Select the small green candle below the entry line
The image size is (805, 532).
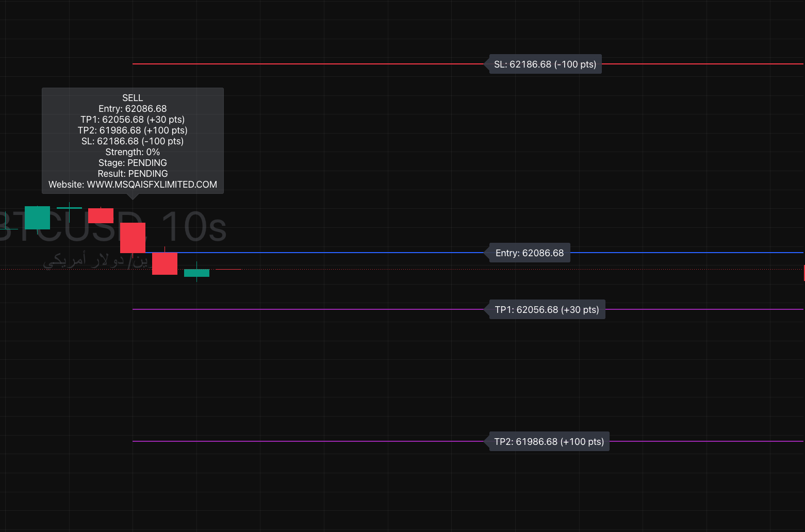(x=196, y=273)
